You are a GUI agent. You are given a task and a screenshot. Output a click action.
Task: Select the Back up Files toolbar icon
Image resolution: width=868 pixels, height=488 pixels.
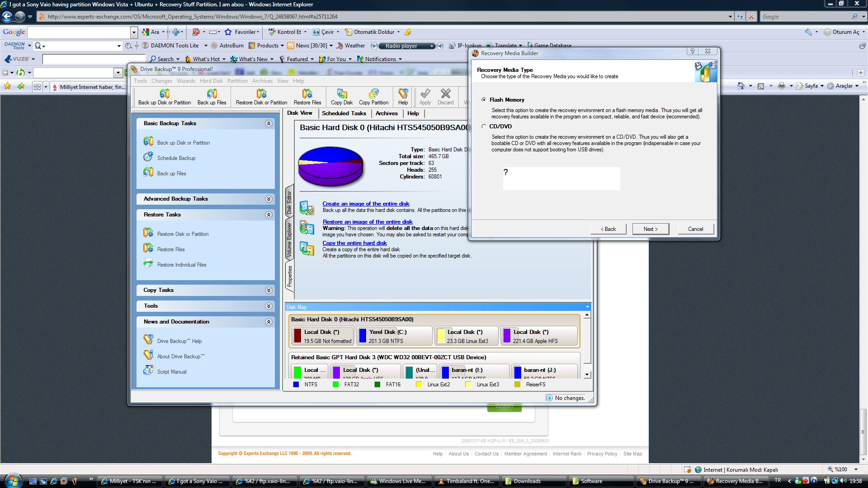tap(212, 97)
